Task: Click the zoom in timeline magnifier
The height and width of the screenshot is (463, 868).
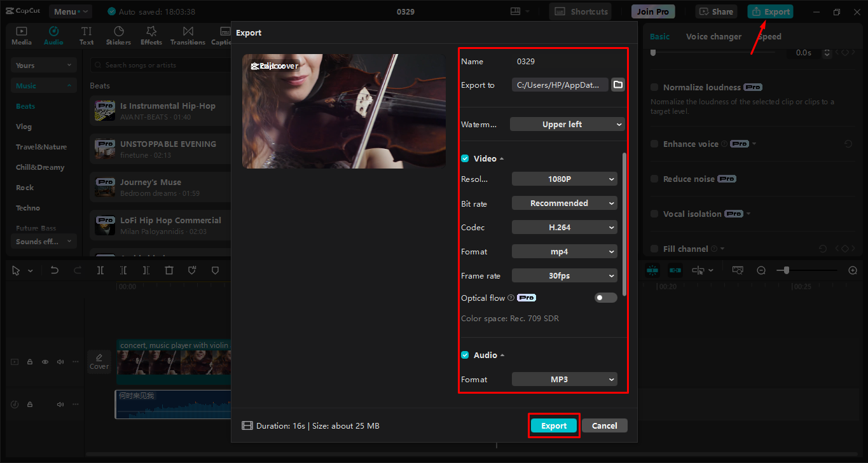Action: (x=853, y=270)
